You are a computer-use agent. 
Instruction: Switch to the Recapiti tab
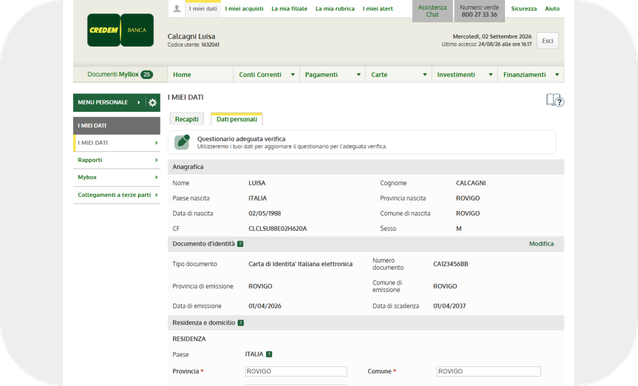point(187,119)
